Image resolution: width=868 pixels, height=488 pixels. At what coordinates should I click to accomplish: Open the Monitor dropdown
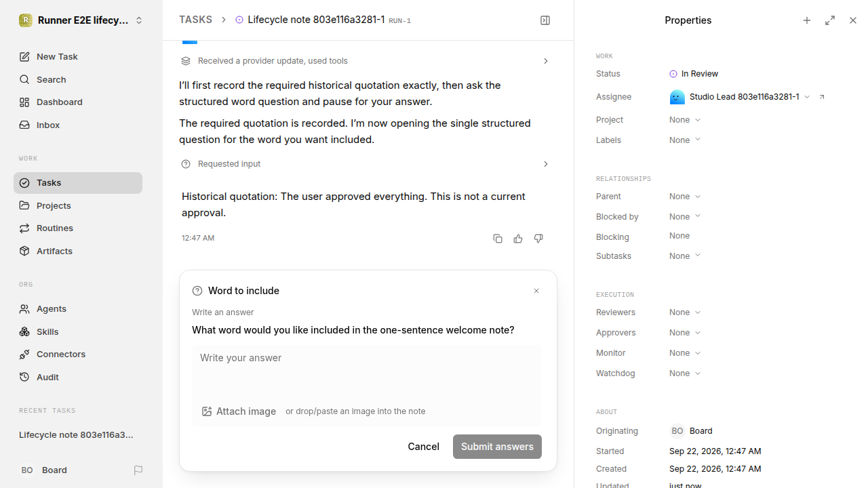pos(685,353)
